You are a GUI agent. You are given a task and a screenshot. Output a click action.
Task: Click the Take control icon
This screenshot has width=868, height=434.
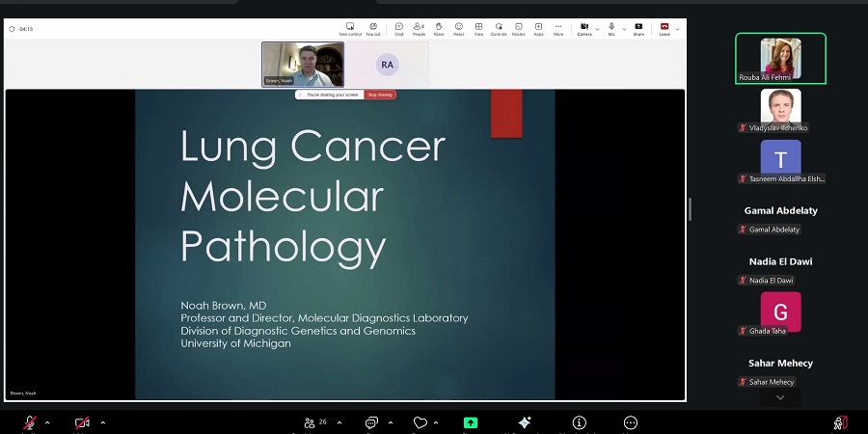pyautogui.click(x=349, y=29)
